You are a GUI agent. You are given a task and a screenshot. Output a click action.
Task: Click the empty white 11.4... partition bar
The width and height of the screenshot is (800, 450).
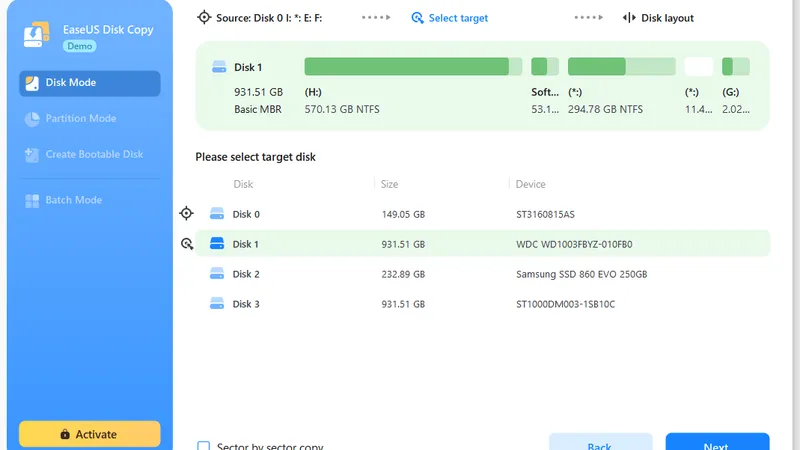[x=698, y=66]
